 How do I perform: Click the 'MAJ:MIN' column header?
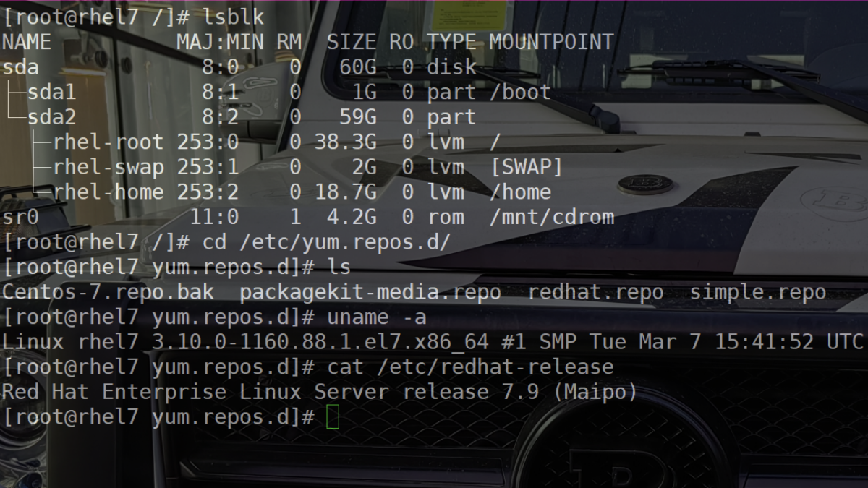(x=221, y=42)
